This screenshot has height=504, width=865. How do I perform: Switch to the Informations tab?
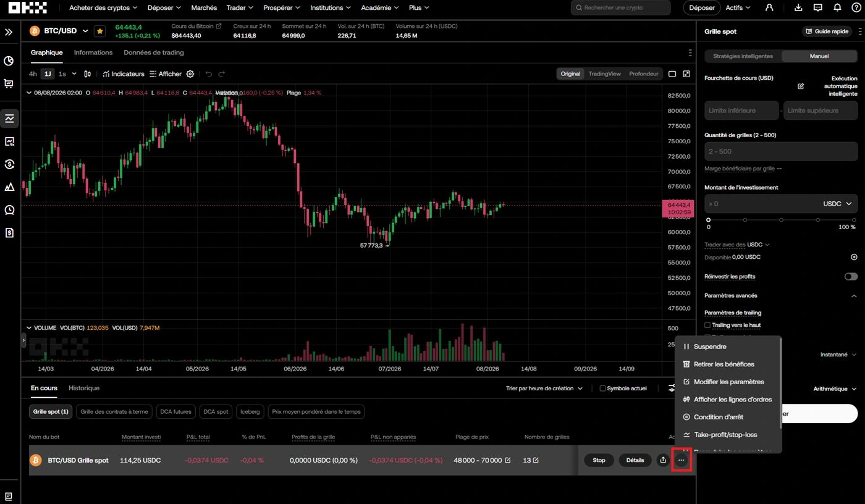(93, 52)
